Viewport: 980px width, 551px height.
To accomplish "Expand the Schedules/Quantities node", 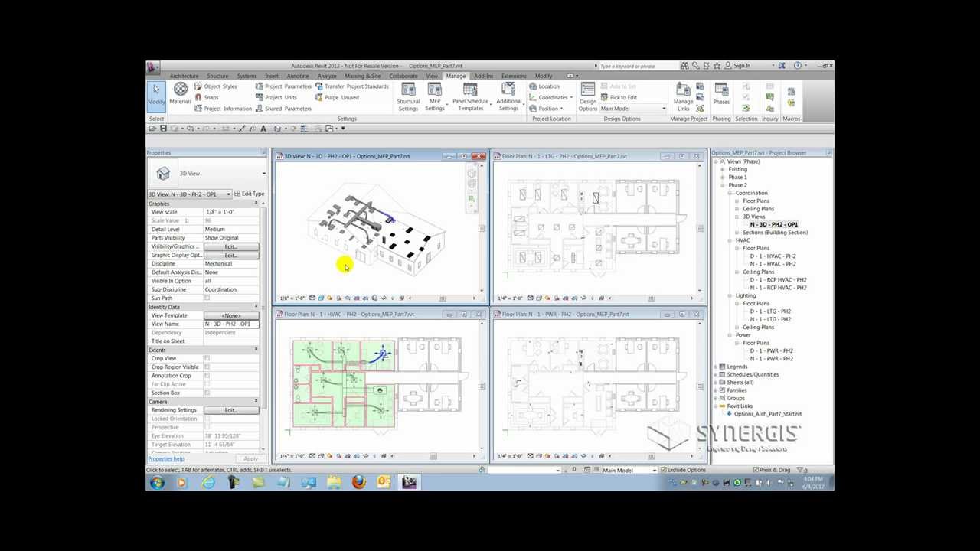I will click(716, 374).
